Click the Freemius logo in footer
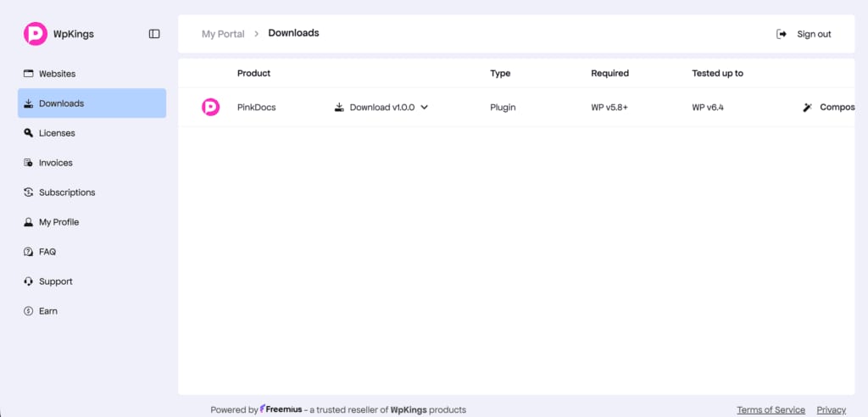Screen dimensions: 868x417 coord(281,409)
